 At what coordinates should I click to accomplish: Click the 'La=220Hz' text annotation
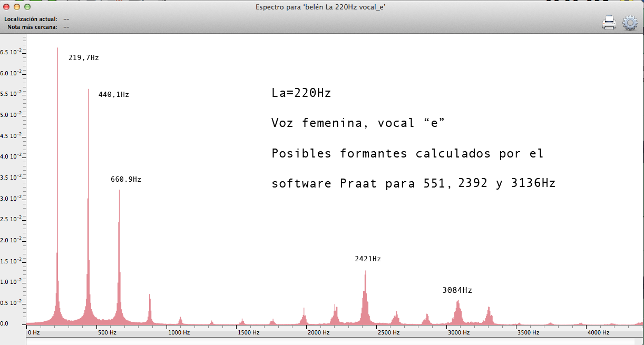[x=301, y=93]
